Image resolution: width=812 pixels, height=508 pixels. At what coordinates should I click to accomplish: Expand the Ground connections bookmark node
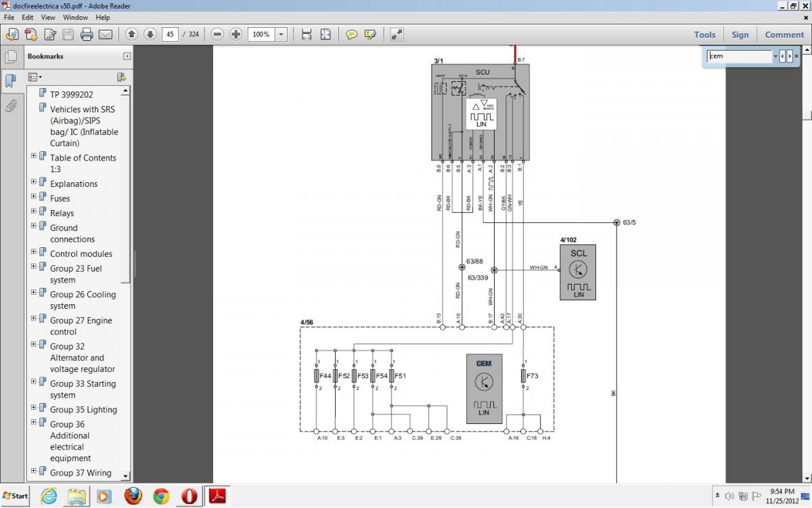34,226
